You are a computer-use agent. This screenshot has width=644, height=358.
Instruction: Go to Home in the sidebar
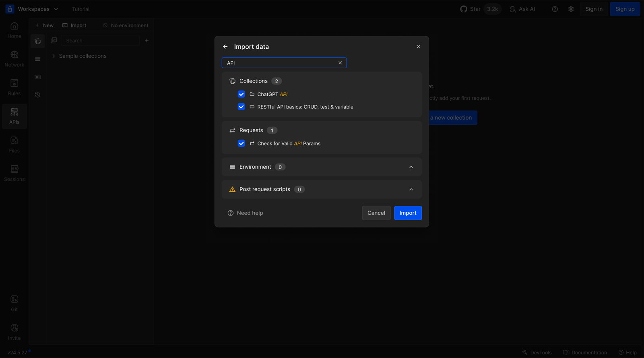(14, 31)
